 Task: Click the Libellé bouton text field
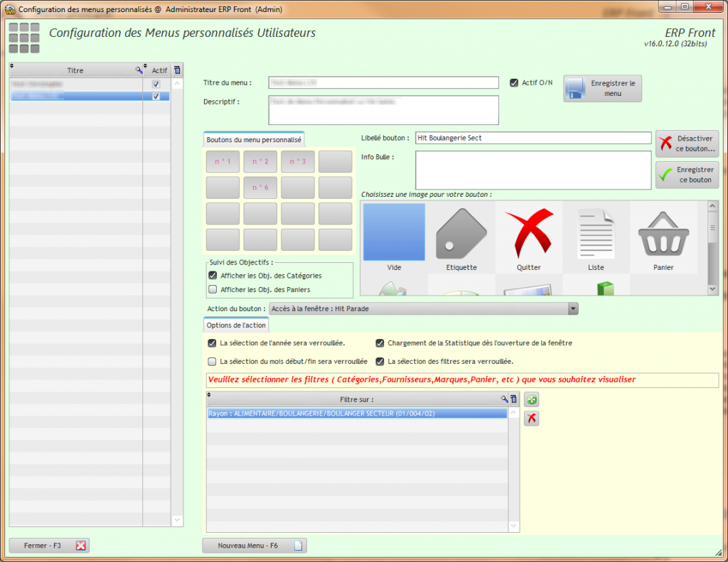click(532, 138)
